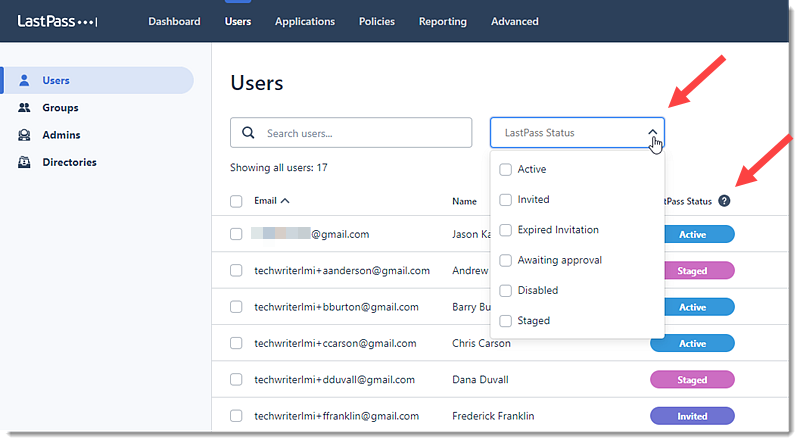795x438 pixels.
Task: Click the Email column header
Action: pos(265,201)
